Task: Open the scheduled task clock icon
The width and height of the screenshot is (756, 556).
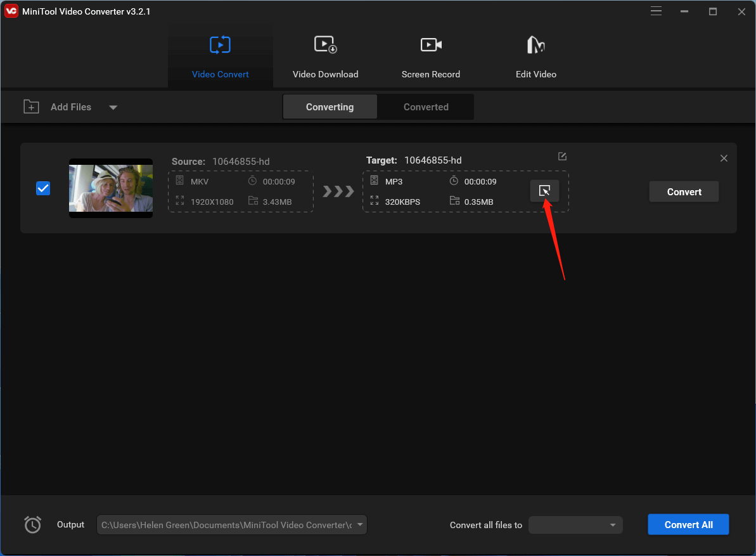Action: [x=33, y=525]
